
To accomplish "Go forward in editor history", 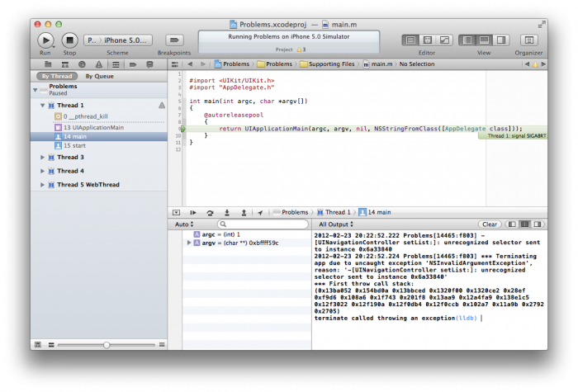I will pyautogui.click(x=203, y=64).
